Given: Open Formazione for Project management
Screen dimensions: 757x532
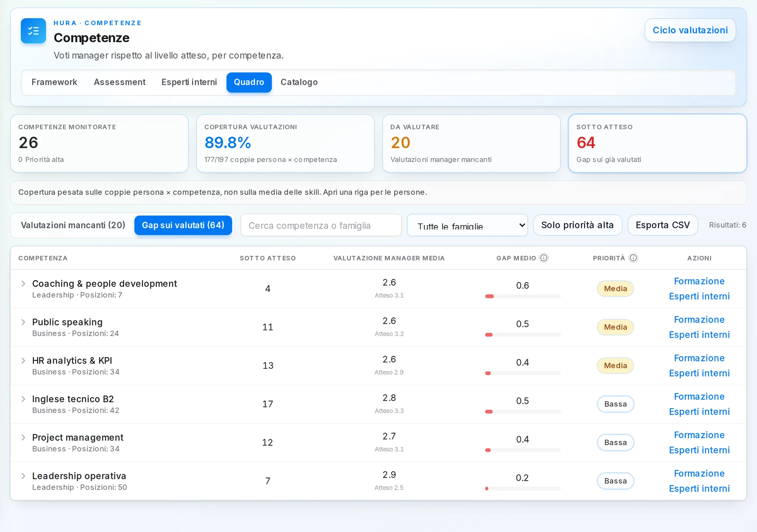Looking at the screenshot, I should [699, 435].
